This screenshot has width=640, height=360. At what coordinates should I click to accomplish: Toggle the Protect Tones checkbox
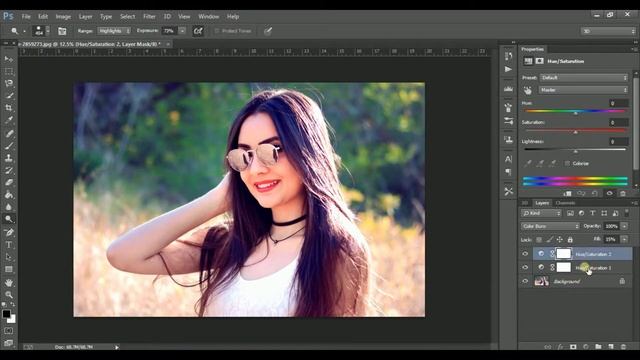coord(217,31)
